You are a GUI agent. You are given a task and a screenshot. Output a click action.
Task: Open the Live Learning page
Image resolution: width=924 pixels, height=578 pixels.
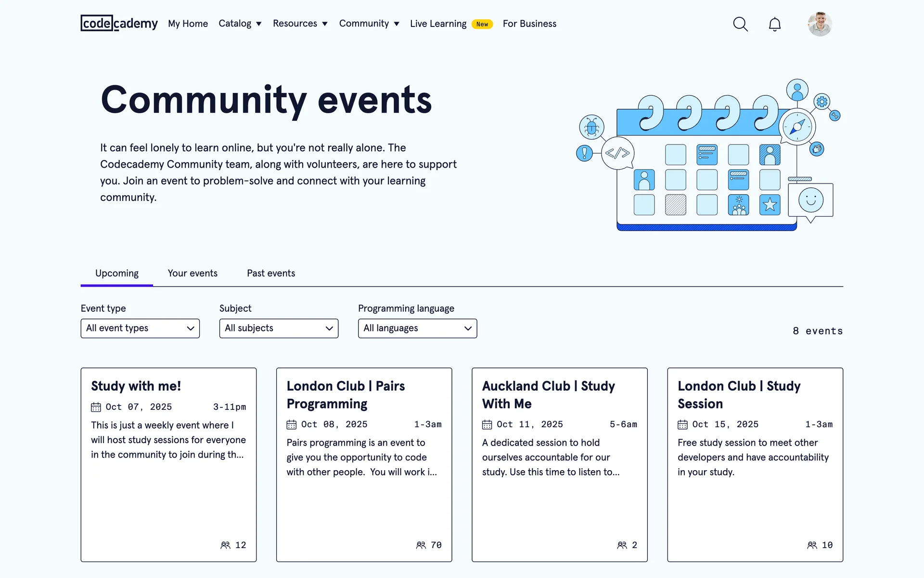(438, 24)
